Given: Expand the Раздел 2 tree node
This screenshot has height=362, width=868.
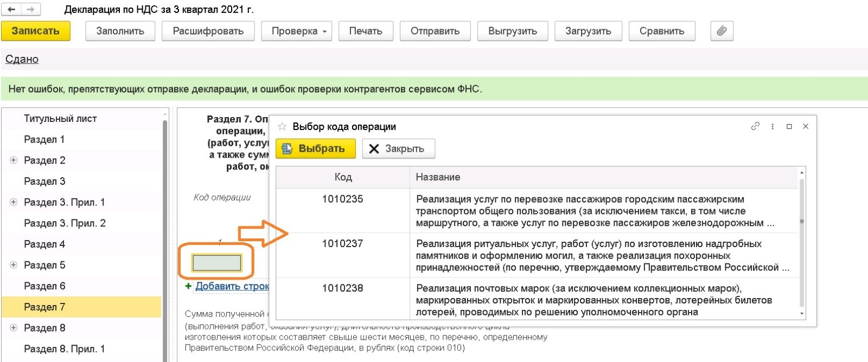Looking at the screenshot, I should [14, 160].
